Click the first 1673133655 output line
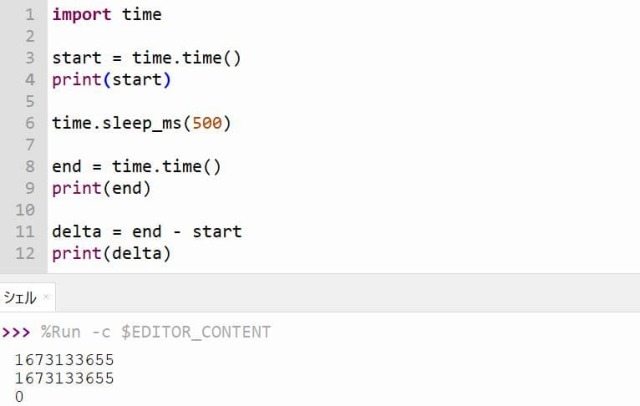Image resolution: width=640 pixels, height=406 pixels. point(64,360)
